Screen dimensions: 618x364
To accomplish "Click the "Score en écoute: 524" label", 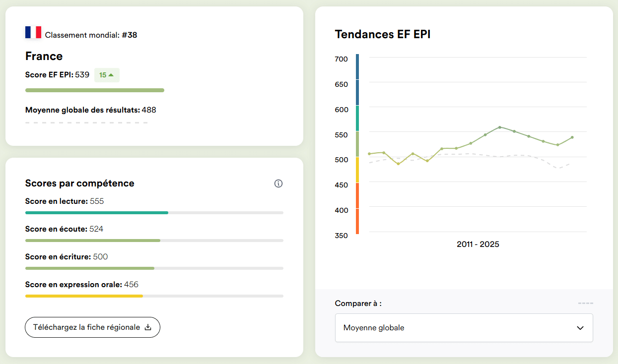I will click(65, 229).
